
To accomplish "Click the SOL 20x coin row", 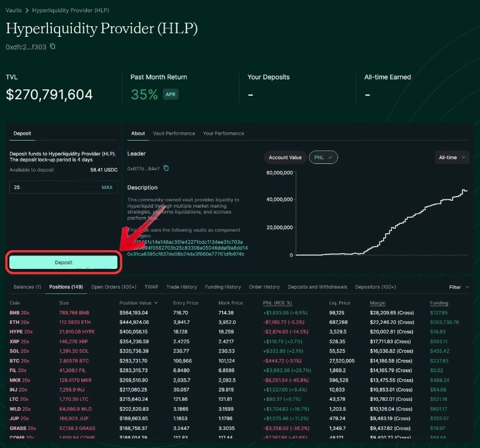I will point(19,351).
